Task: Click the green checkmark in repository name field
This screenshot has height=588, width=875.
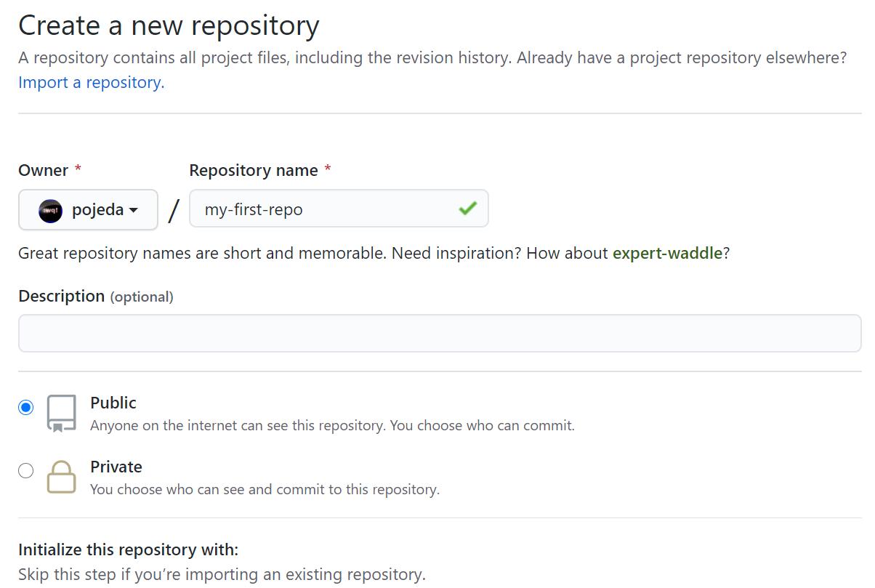Action: click(467, 209)
